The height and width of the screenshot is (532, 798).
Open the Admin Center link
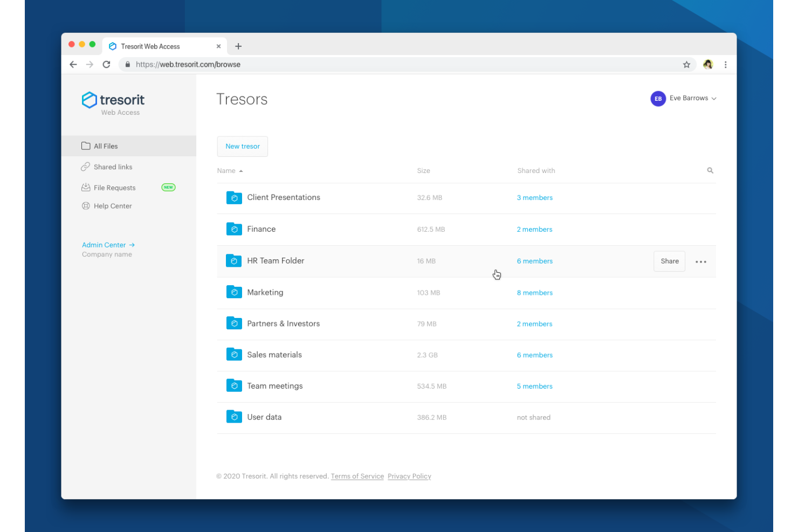coord(108,245)
